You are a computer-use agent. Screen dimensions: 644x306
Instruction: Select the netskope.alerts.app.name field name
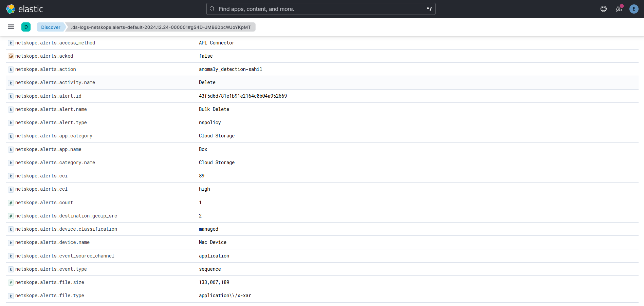[48, 149]
